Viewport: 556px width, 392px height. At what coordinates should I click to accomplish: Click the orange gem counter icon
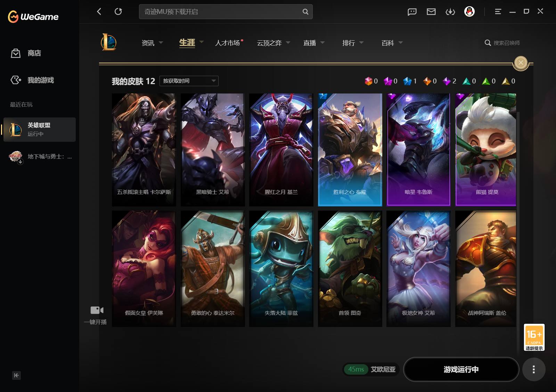point(427,81)
